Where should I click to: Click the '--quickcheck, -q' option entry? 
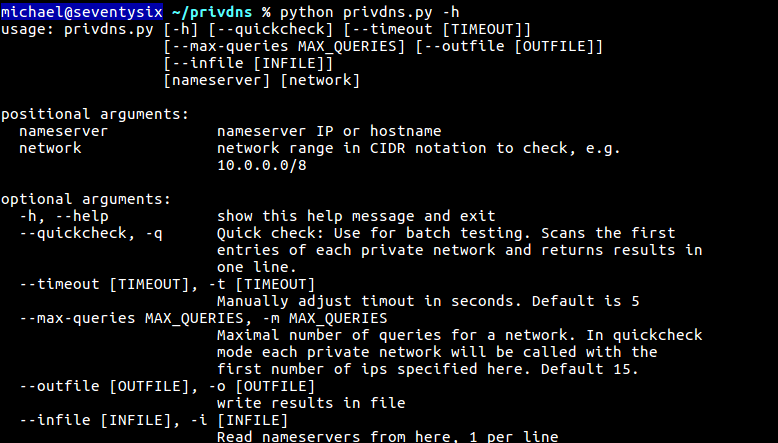point(91,233)
